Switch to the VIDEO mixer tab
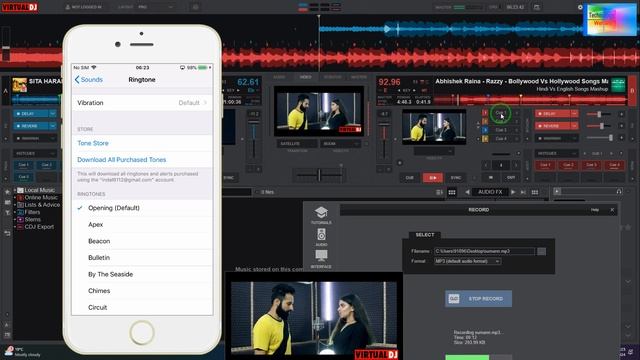The height and width of the screenshot is (360, 640). (x=305, y=77)
